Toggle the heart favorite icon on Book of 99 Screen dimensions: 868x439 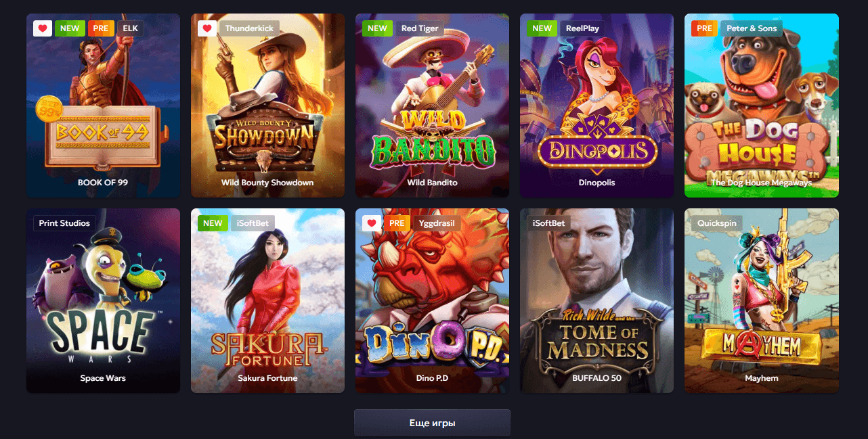tap(43, 28)
